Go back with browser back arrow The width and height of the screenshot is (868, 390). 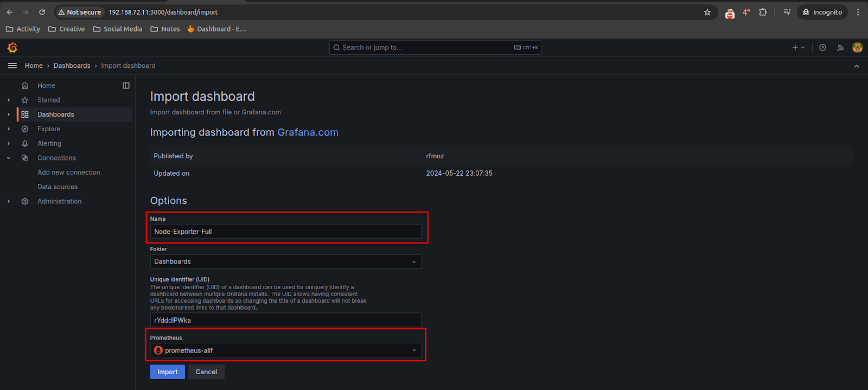coord(10,12)
